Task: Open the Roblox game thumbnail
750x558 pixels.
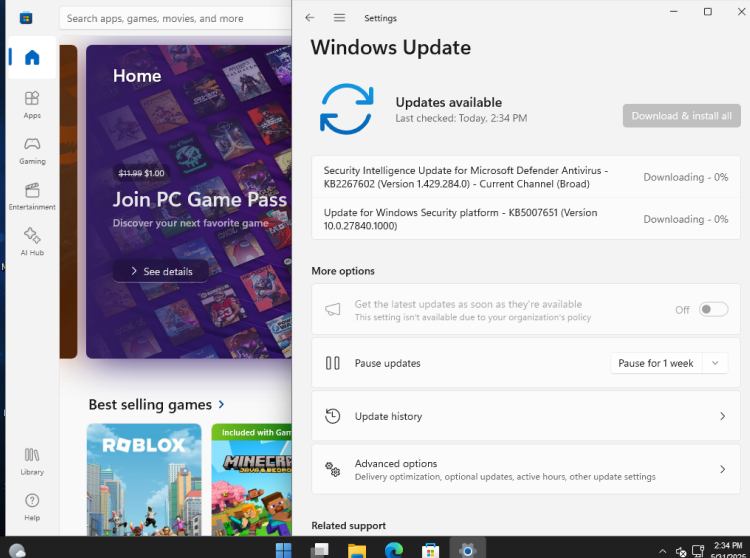Action: pyautogui.click(x=144, y=480)
